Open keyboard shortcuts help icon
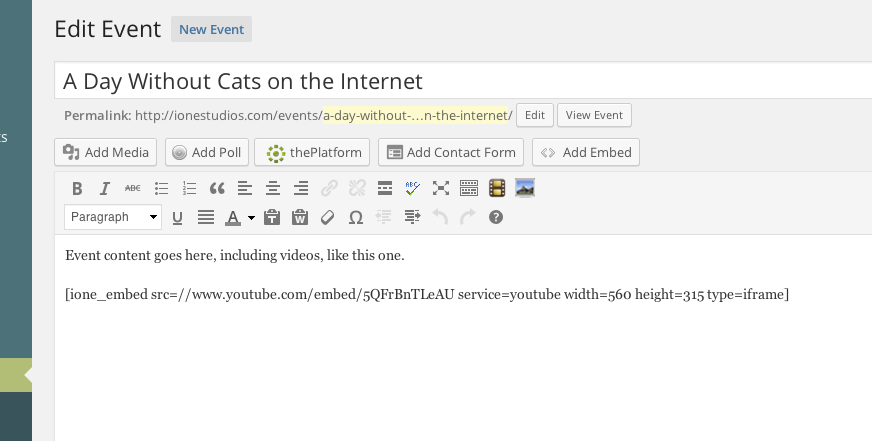The image size is (872, 441). (495, 217)
